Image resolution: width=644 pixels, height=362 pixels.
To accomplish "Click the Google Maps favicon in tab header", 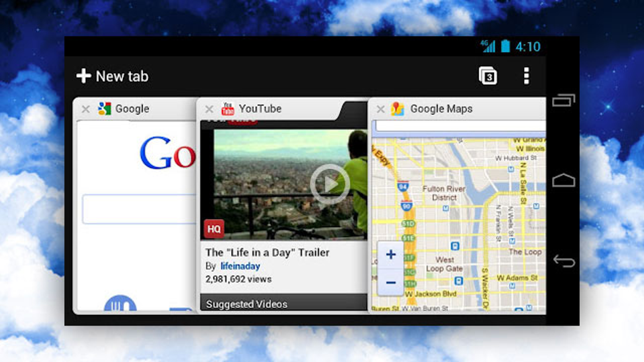I will click(x=397, y=109).
